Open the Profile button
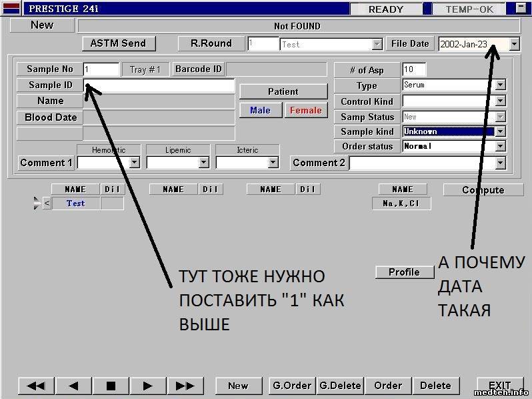This screenshot has width=532, height=399. 404,272
